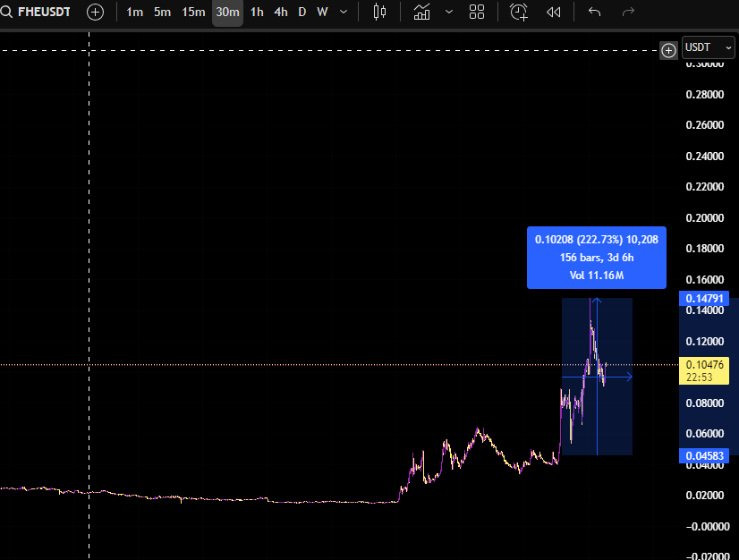Redo the chart action
Image resolution: width=739 pixels, height=560 pixels.
tap(628, 13)
